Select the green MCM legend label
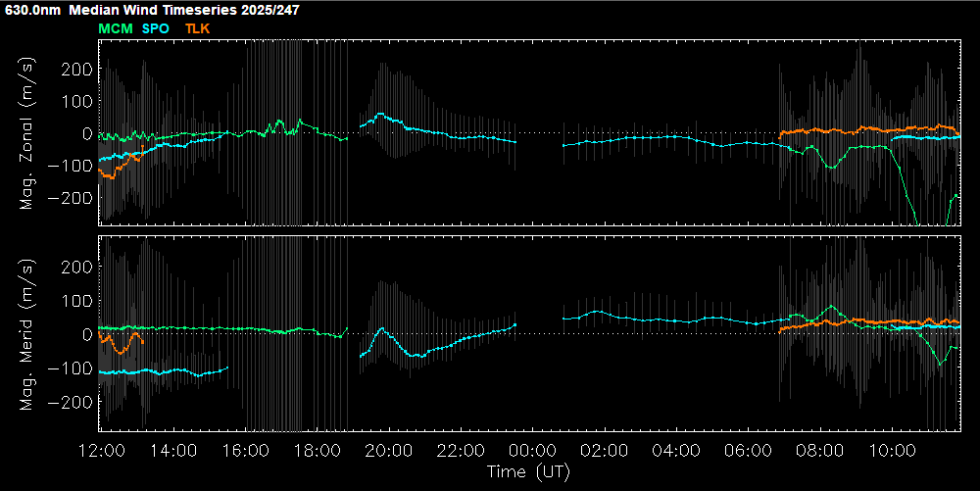 point(116,28)
